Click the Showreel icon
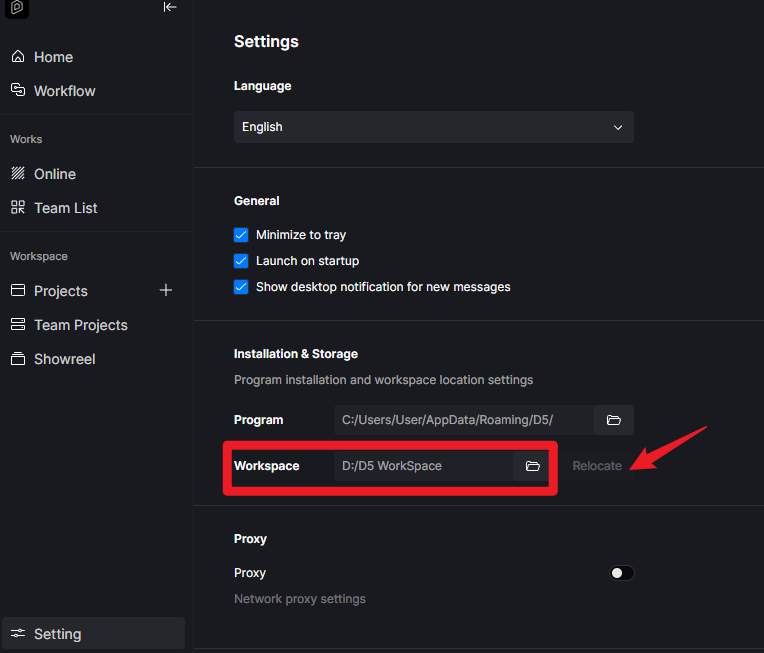The height and width of the screenshot is (653, 764). tap(18, 359)
